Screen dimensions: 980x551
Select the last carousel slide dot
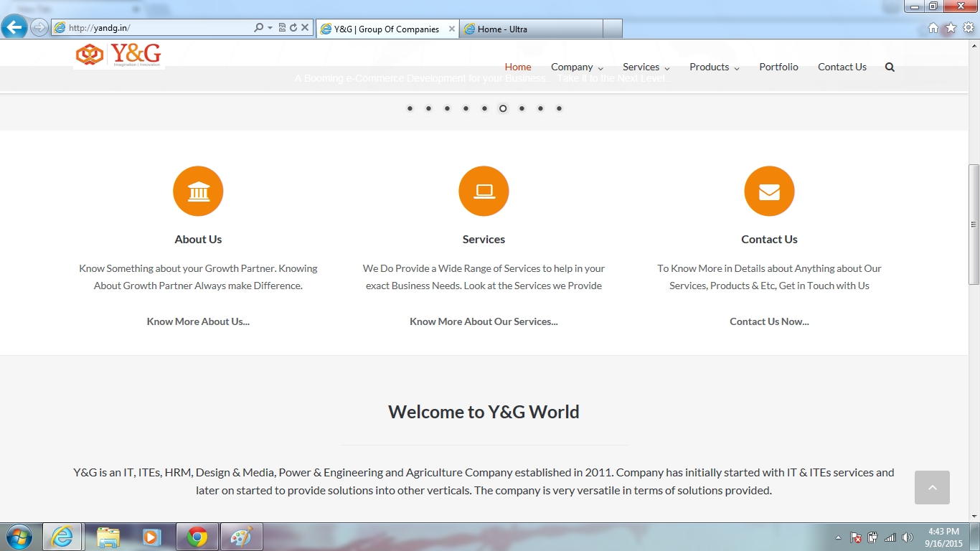[x=559, y=108]
